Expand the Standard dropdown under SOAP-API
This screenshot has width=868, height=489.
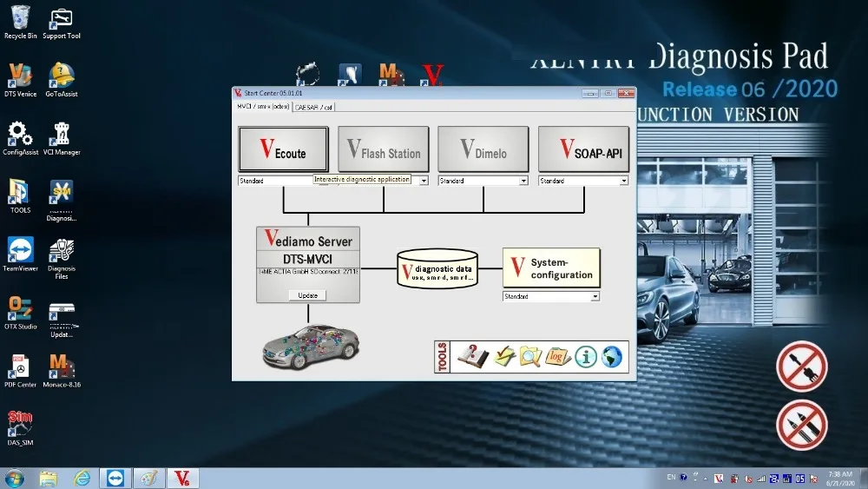click(583, 181)
